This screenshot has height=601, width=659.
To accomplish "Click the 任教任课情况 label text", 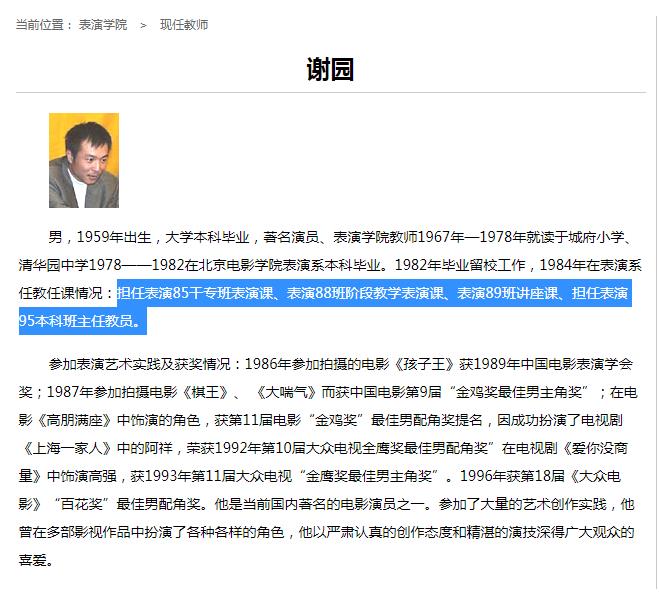I will [x=61, y=293].
